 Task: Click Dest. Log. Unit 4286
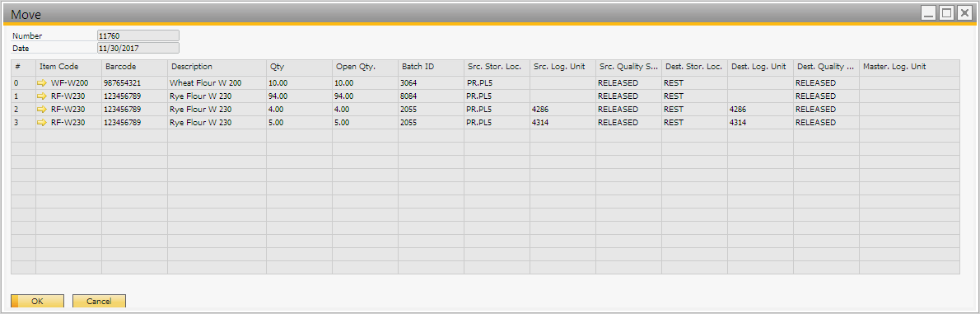(760, 110)
